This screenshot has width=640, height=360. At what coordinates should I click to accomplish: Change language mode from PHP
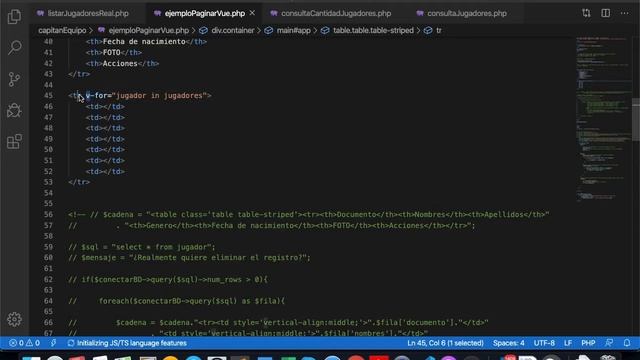coord(588,343)
